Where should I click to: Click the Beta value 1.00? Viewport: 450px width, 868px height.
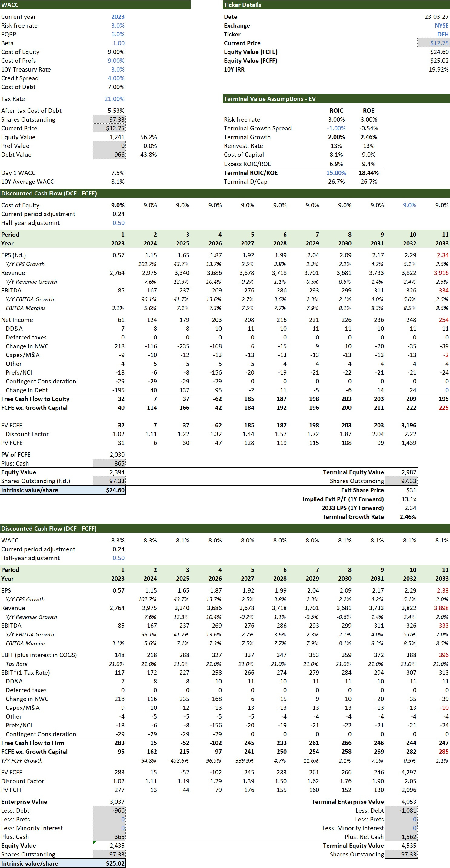pos(118,43)
